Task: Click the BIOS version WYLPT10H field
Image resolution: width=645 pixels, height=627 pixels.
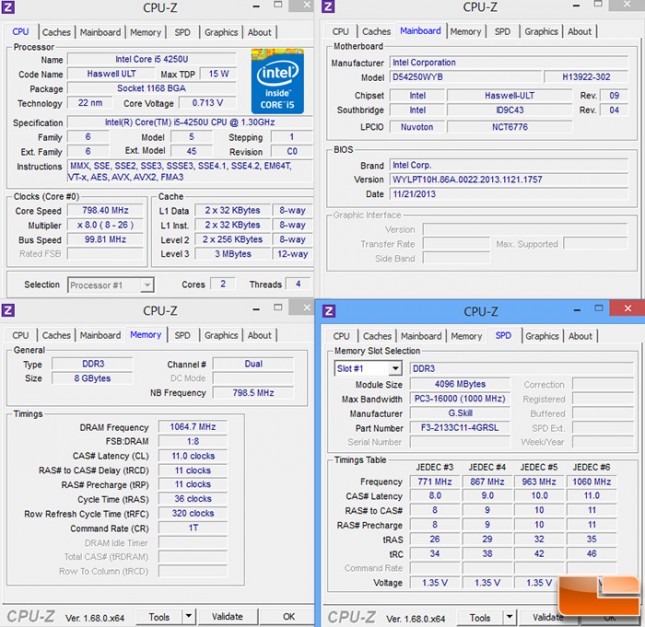Action: point(509,179)
